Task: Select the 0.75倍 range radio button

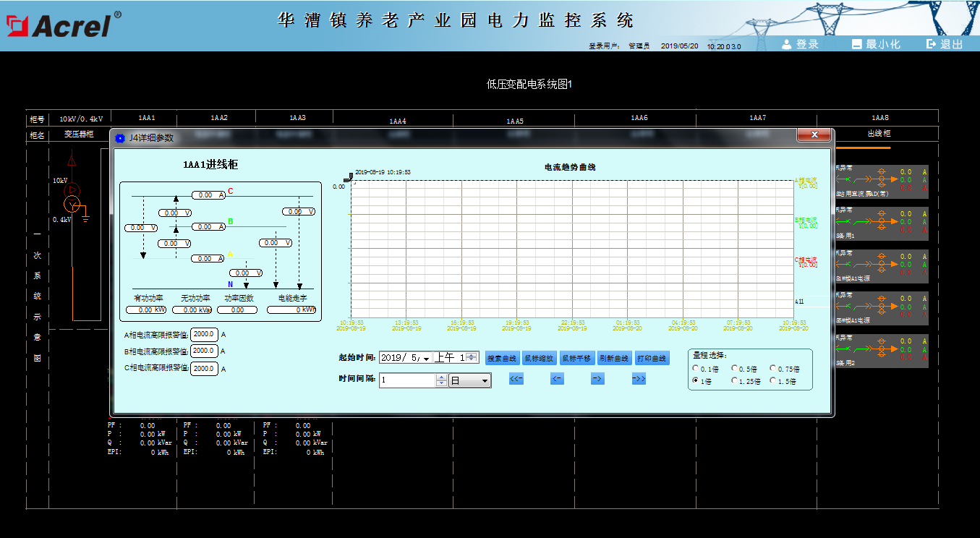Action: pos(773,369)
